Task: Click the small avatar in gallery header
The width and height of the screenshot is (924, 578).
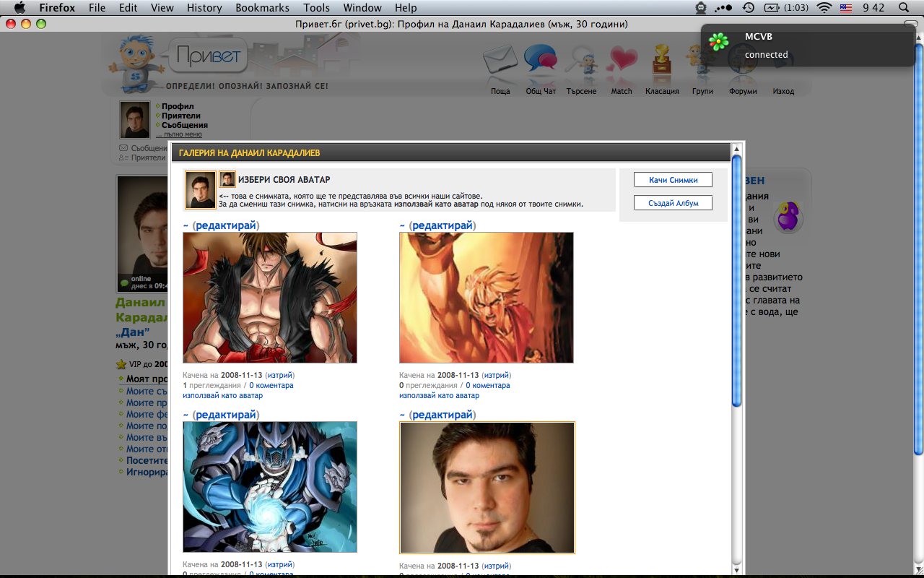Action: point(227,179)
